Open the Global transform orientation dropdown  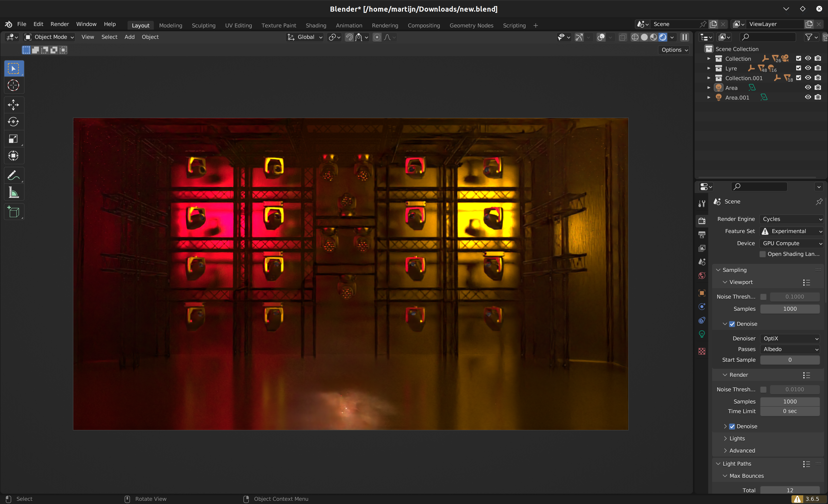305,37
